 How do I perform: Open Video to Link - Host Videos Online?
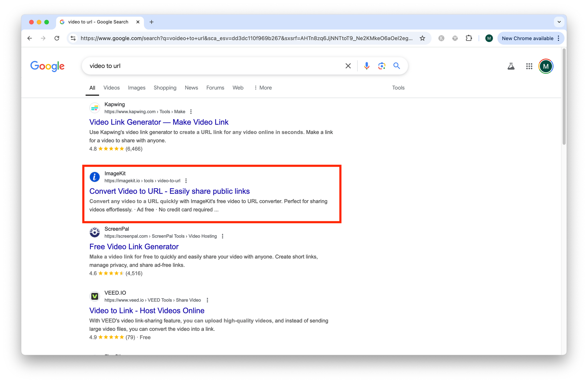pos(147,311)
